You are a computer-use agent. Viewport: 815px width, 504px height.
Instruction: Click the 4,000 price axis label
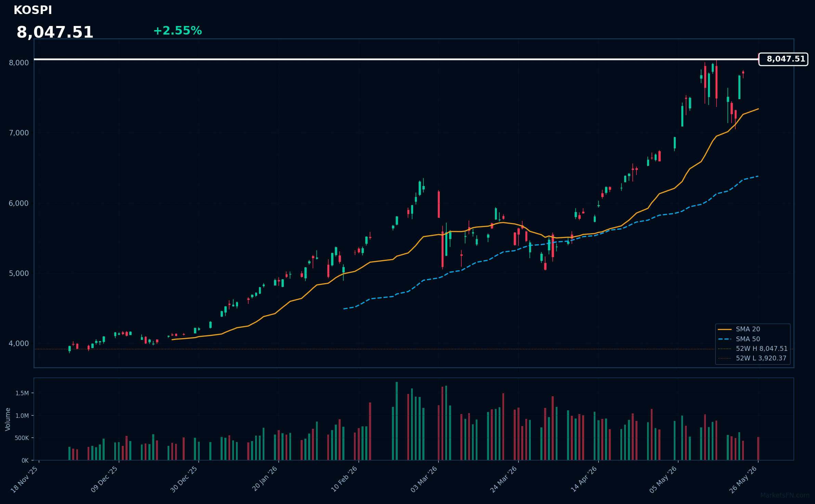(x=19, y=343)
